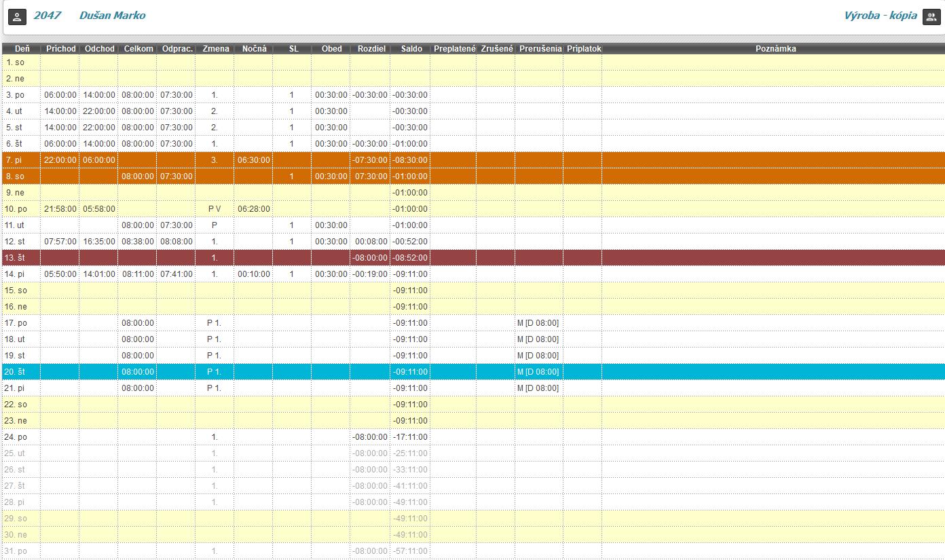Click the group icon beside Výroba - kópia
Viewport: 945px width, 560px height.
point(931,16)
